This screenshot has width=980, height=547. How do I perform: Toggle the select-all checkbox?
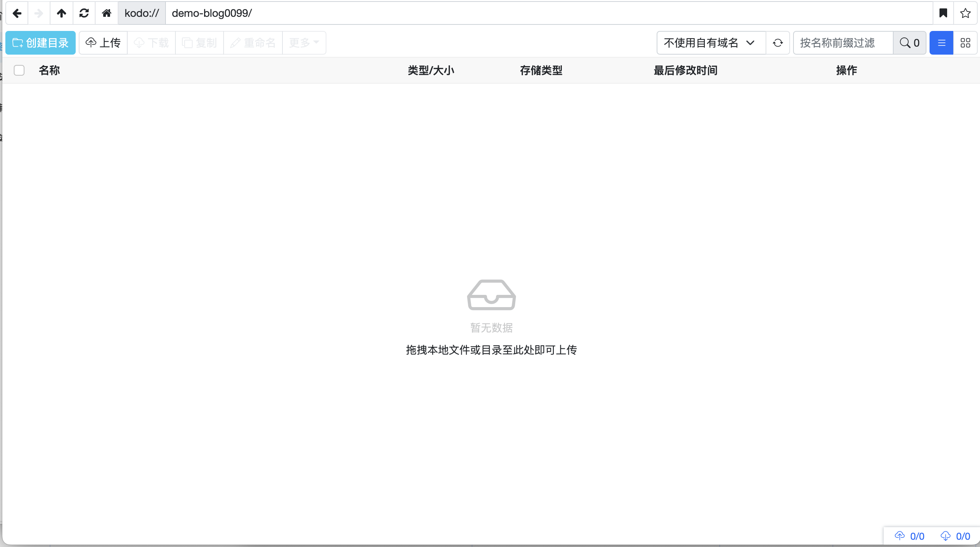(x=19, y=70)
